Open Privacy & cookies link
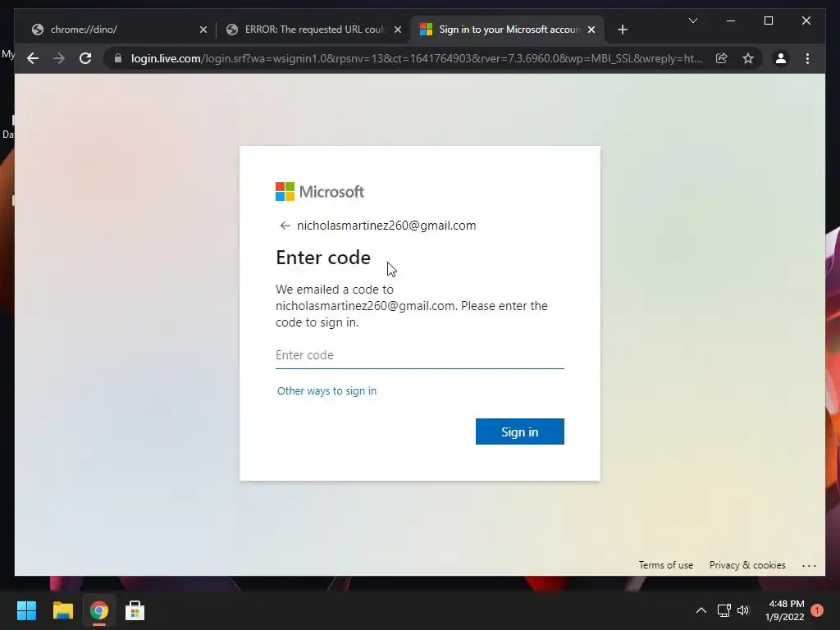 pyautogui.click(x=747, y=565)
